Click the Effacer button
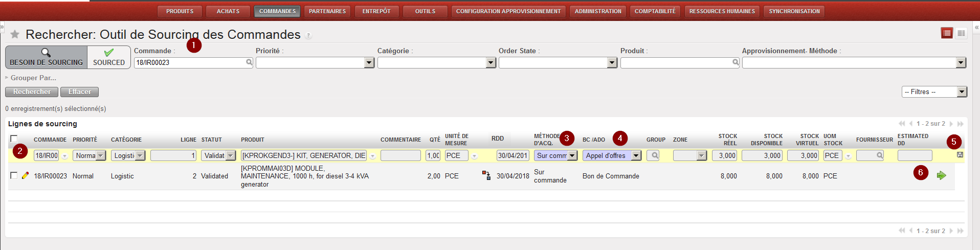This screenshot has width=980, height=250. click(x=79, y=92)
